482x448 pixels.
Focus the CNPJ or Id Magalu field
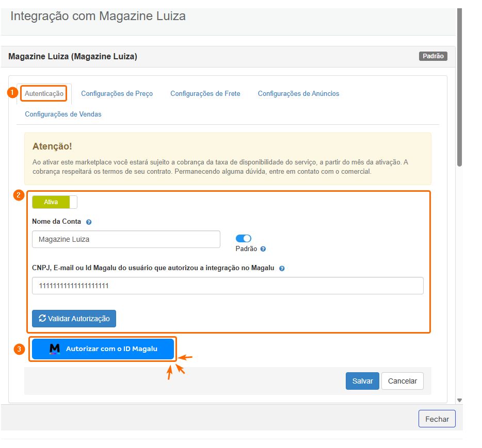pos(228,286)
